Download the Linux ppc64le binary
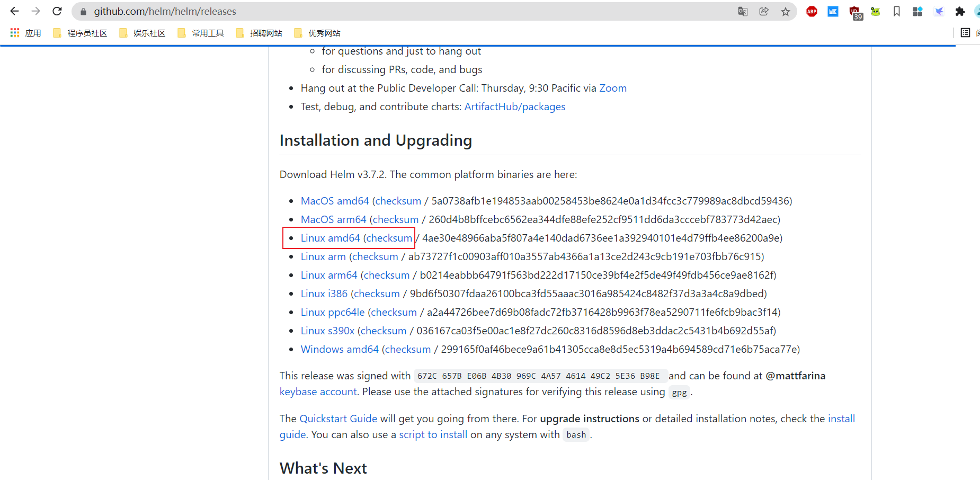Screen dimensions: 980x480 pyautogui.click(x=333, y=312)
